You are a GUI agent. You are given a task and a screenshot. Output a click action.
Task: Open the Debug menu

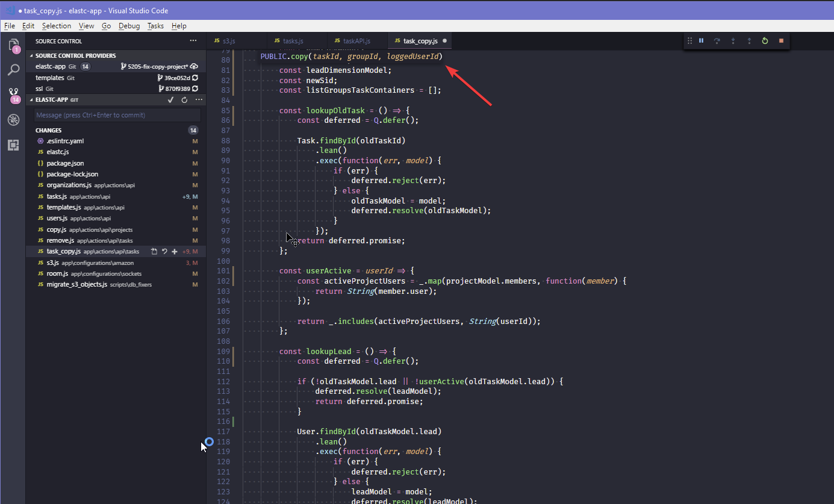click(129, 26)
